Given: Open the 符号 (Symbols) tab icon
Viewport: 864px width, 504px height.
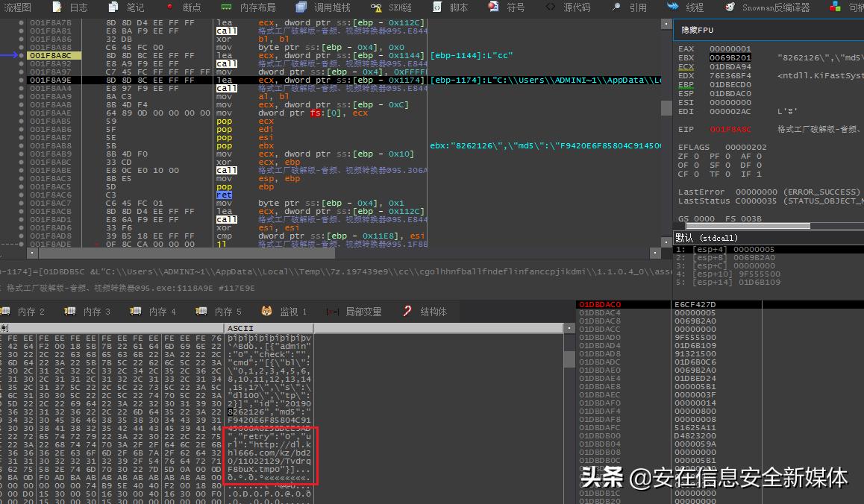Looking at the screenshot, I should point(493,7).
